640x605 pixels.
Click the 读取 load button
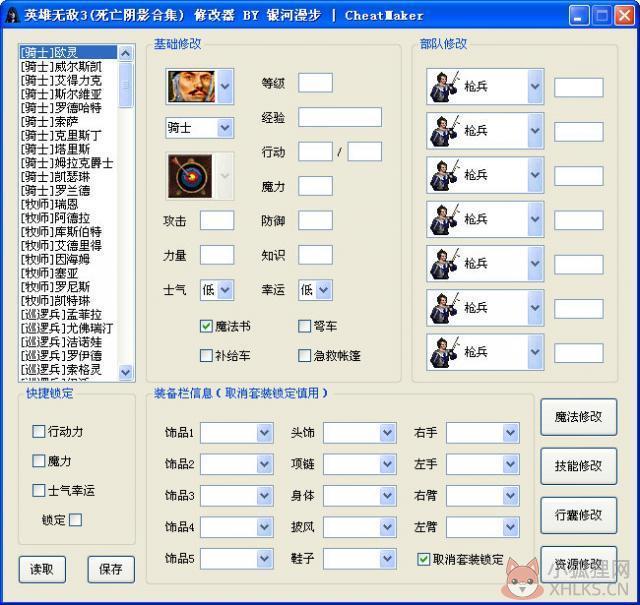coord(42,569)
